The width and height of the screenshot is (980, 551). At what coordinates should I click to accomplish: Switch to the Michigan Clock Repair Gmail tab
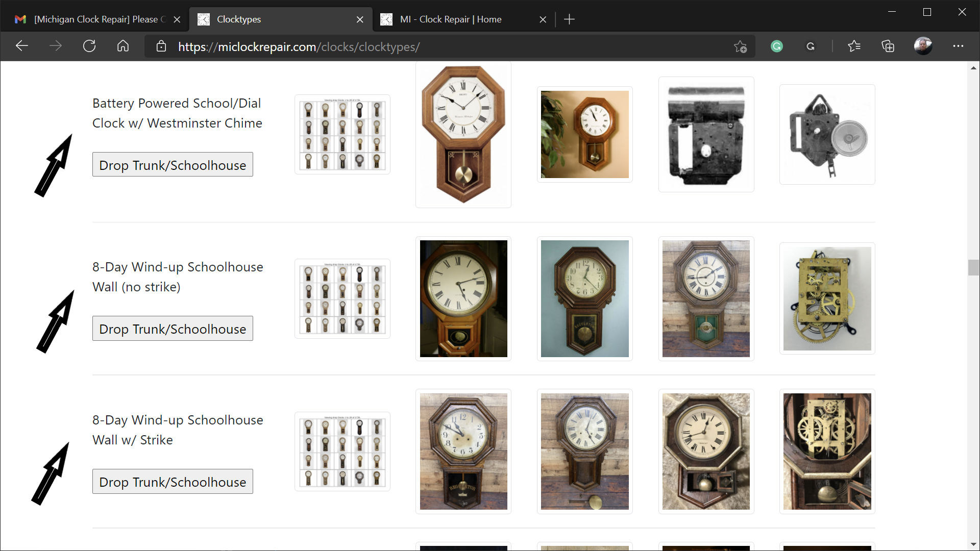[x=95, y=19]
